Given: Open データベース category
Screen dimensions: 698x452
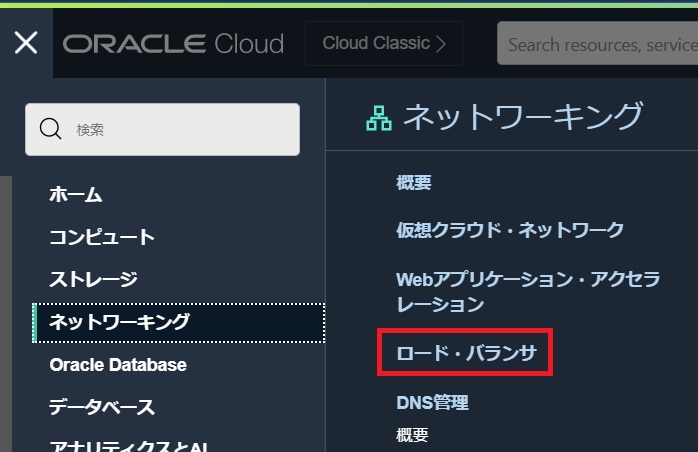Looking at the screenshot, I should (102, 407).
